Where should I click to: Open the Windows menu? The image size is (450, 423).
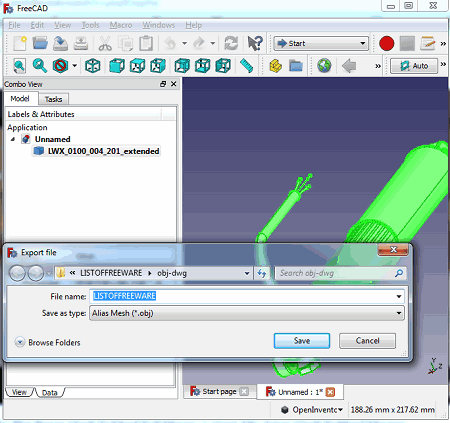159,25
